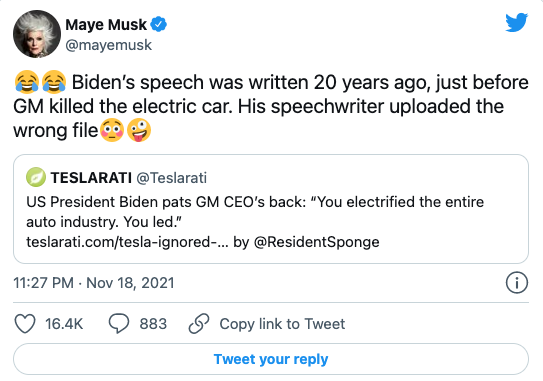Click the Twitter bird logo
543x381 pixels.
pyautogui.click(x=516, y=22)
